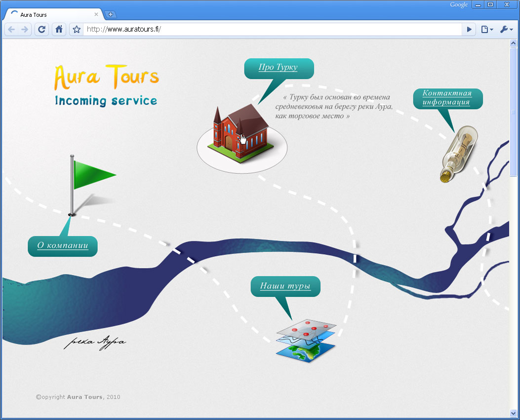Open the home page via house icon

pyautogui.click(x=59, y=30)
